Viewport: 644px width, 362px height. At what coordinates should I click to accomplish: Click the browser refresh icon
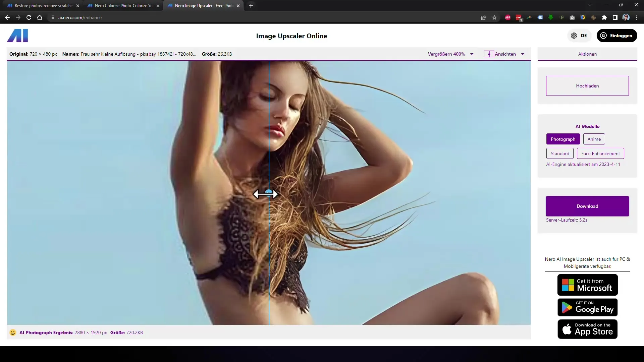pyautogui.click(x=29, y=17)
